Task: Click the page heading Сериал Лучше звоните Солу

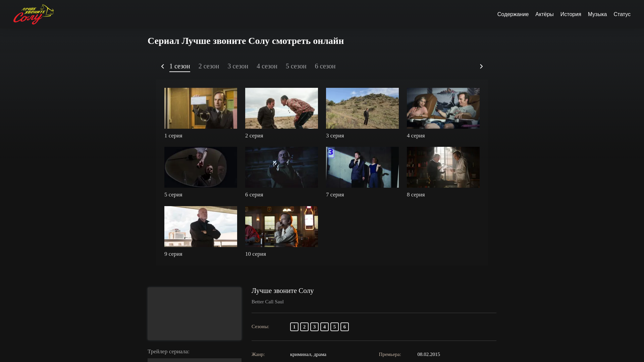Action: click(x=246, y=41)
